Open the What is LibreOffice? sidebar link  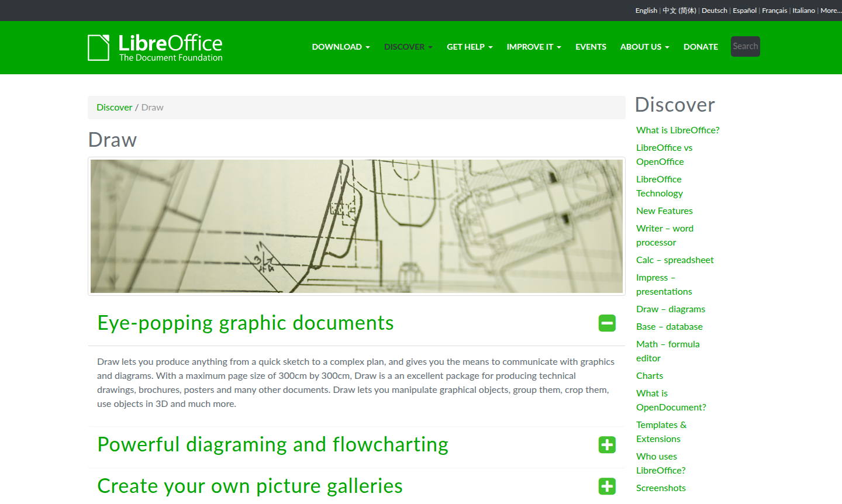coord(678,130)
